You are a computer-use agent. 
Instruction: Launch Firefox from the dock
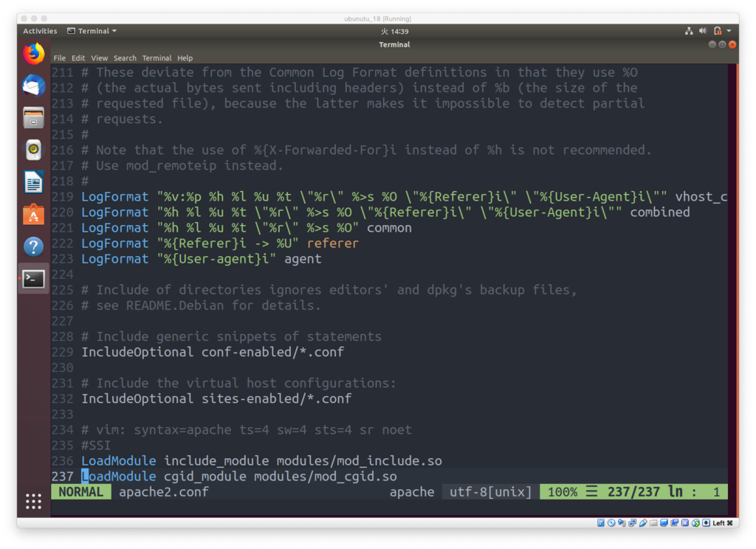(x=33, y=54)
